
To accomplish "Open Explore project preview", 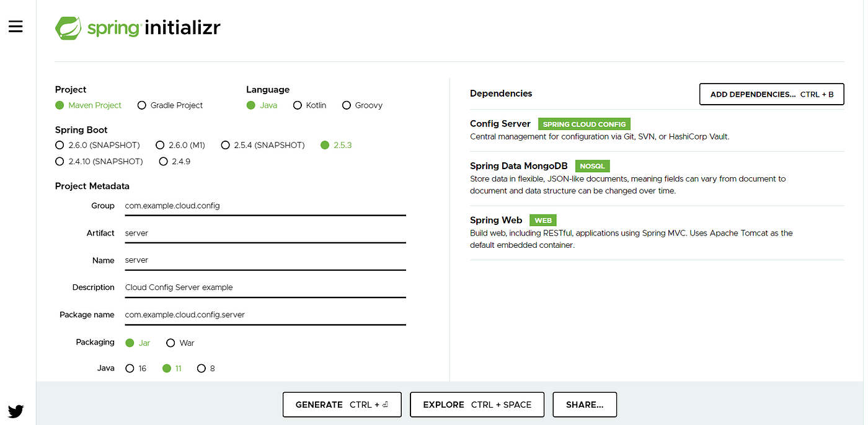I will (x=477, y=405).
